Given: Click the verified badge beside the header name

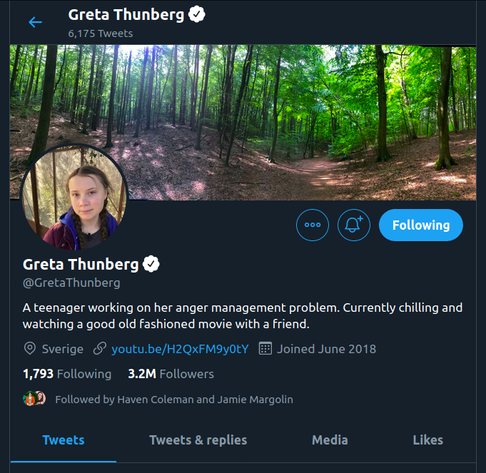Looking at the screenshot, I should (197, 14).
